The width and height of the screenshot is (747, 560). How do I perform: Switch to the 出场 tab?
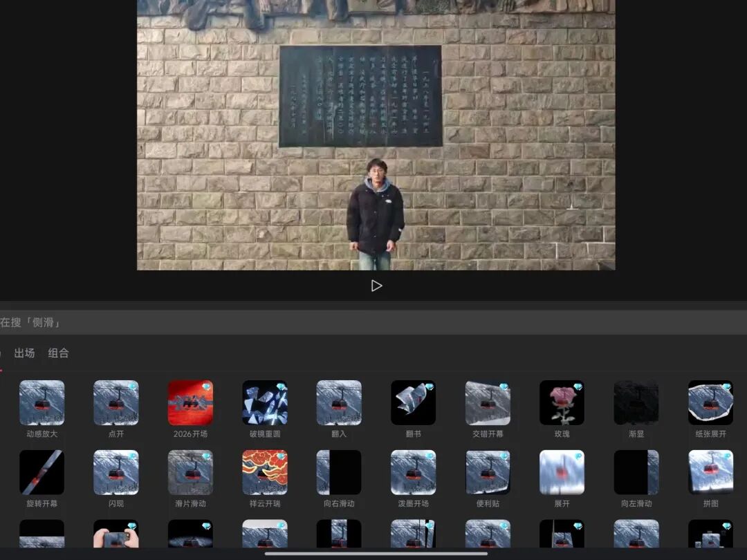click(x=24, y=353)
